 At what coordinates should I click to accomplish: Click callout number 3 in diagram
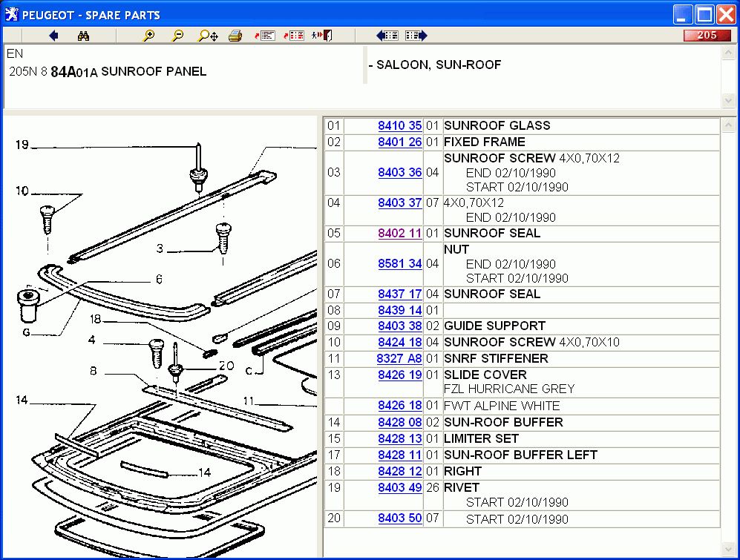click(x=160, y=248)
